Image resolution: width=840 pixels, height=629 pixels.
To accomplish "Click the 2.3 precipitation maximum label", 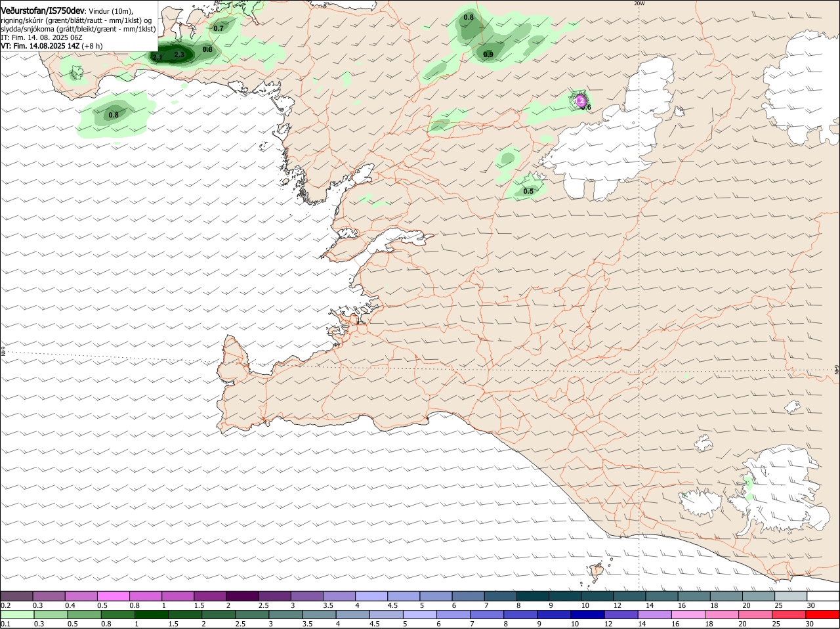I will pos(179,54).
